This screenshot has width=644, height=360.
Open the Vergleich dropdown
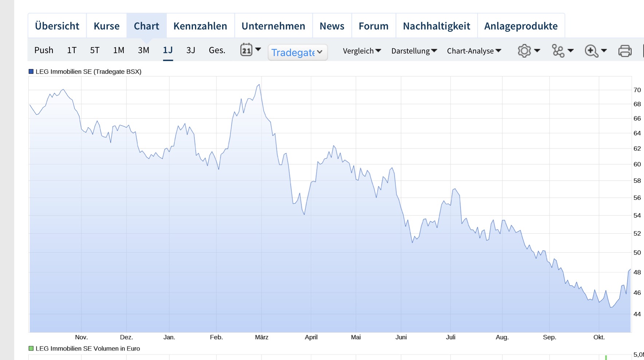(x=362, y=51)
